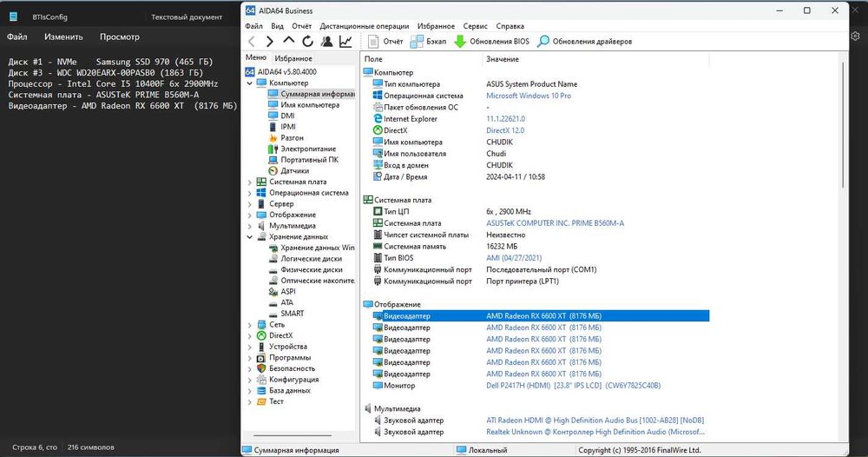This screenshot has width=868, height=457.
Task: Open the Файл menu in the BTIsConfig notepad window
Action: (x=17, y=37)
